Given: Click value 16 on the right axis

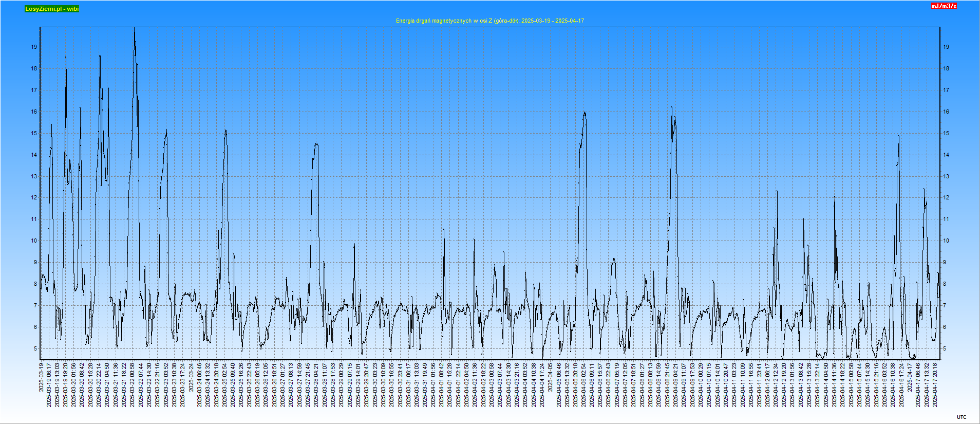Looking at the screenshot, I should tap(946, 112).
